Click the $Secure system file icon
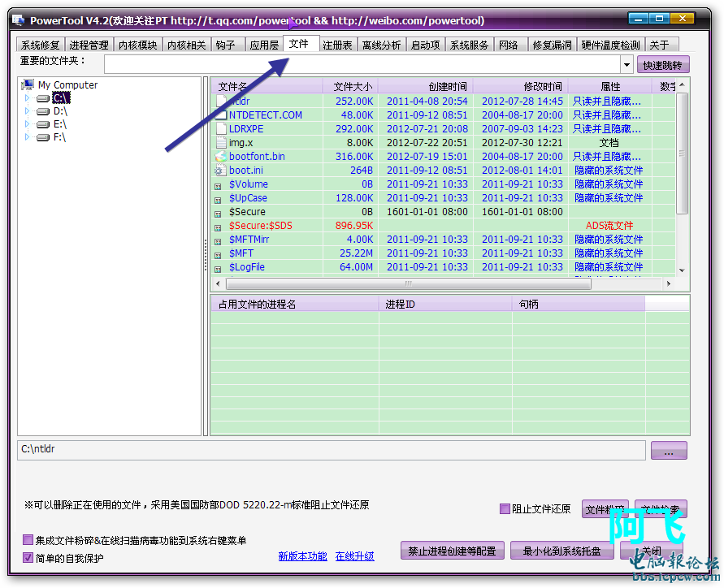The image size is (724, 588). [x=218, y=214]
